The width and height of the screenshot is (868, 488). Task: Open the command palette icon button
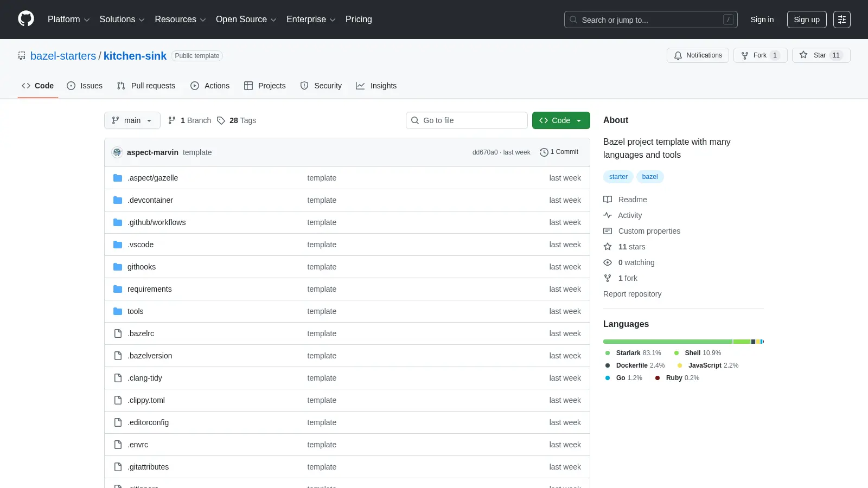click(842, 20)
